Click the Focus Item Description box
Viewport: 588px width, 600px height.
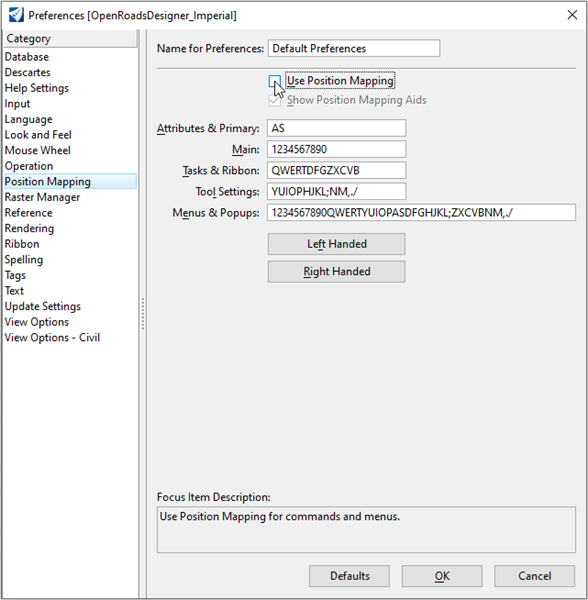(366, 530)
